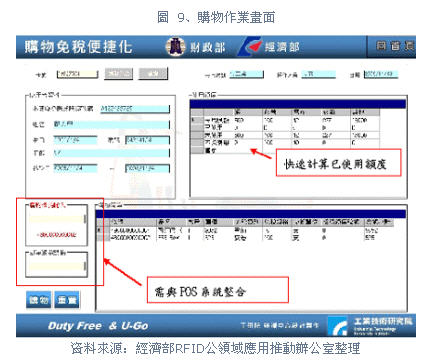Focus the yellow card number input field
The height and width of the screenshot is (361, 431).
click(x=77, y=74)
